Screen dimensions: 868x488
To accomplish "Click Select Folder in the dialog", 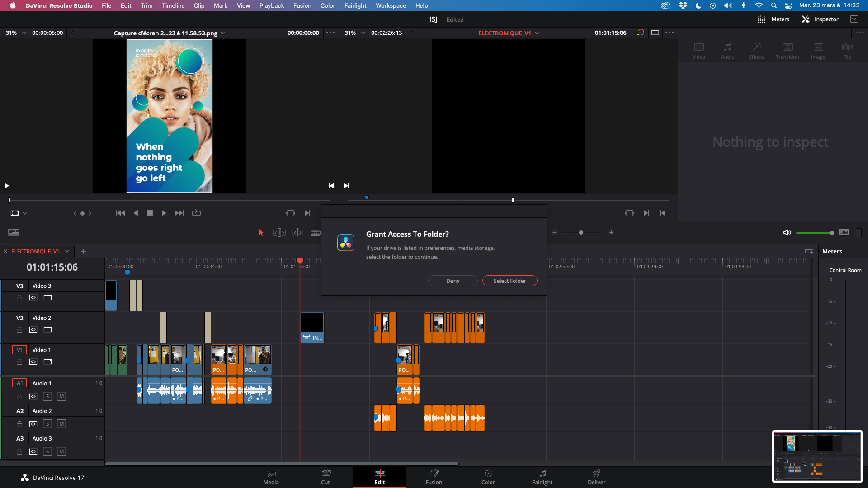I will click(x=509, y=281).
